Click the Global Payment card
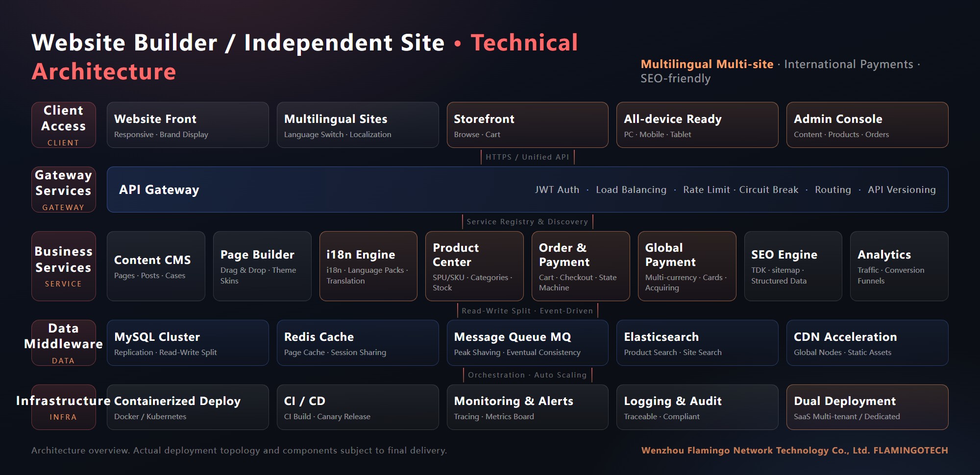Screen dimensions: 980x475 pos(687,266)
